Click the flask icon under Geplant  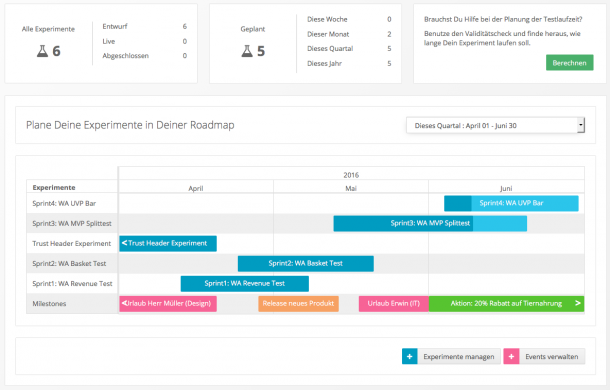247,51
